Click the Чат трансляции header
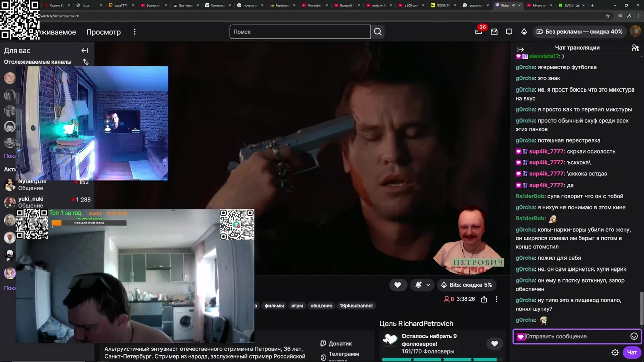644x362 pixels. point(577,48)
